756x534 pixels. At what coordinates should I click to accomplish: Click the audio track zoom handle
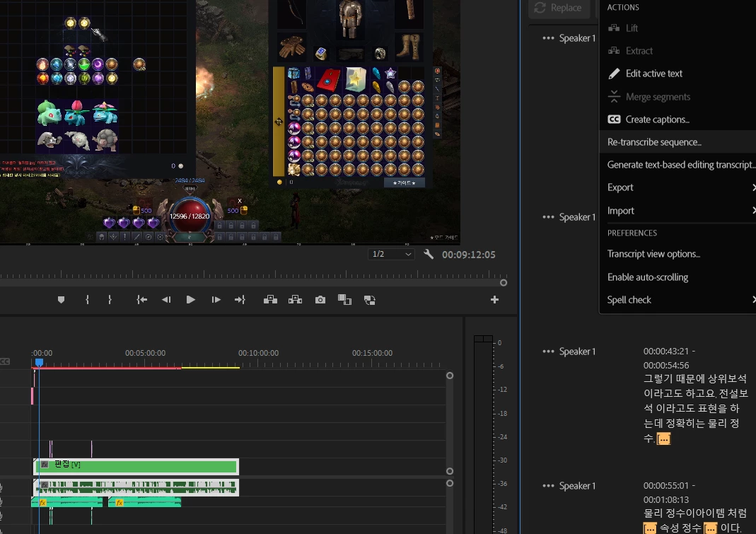click(x=449, y=483)
